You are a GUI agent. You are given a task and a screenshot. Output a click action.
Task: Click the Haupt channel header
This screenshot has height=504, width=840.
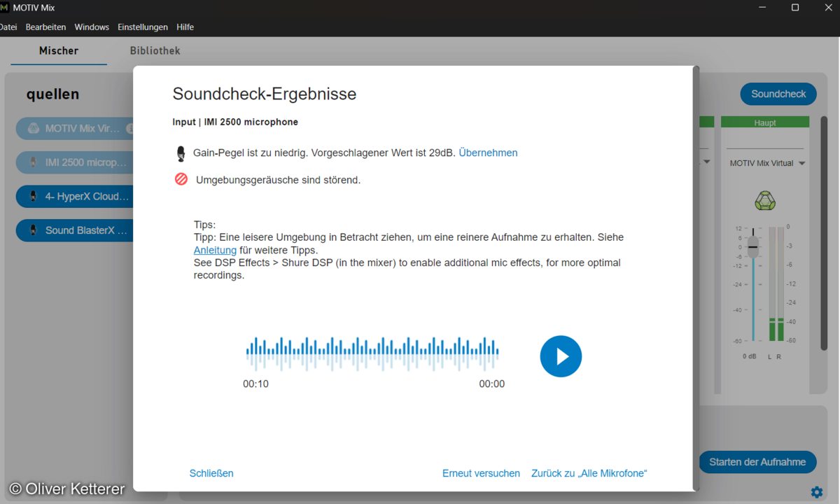[765, 122]
